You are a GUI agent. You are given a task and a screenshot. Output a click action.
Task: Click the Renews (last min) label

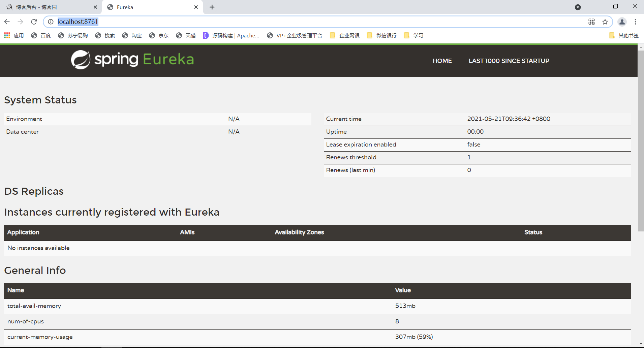point(350,170)
